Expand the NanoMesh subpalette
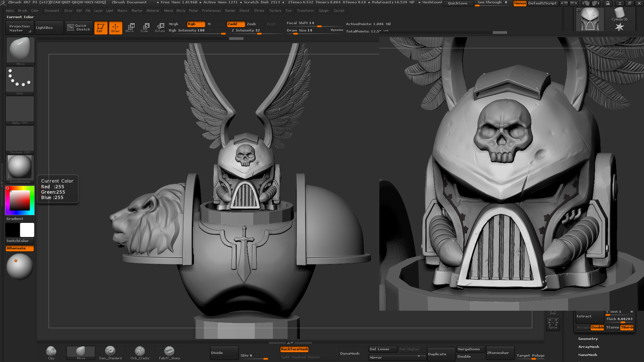The image size is (644, 362). click(x=588, y=355)
